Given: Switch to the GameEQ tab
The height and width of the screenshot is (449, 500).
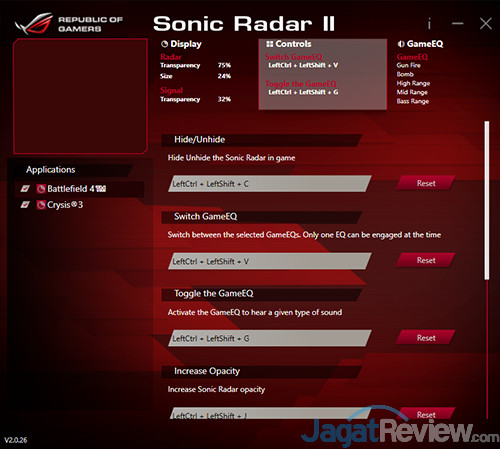Looking at the screenshot, I should coord(421,44).
